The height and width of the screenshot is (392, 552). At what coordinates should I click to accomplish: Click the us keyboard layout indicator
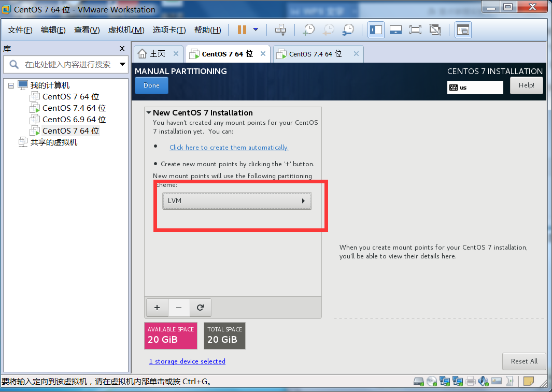(x=475, y=88)
